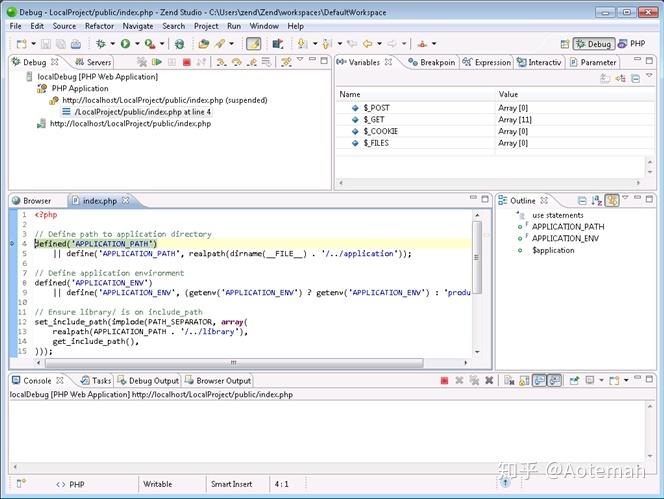
Task: Open the File menu
Action: [x=15, y=26]
